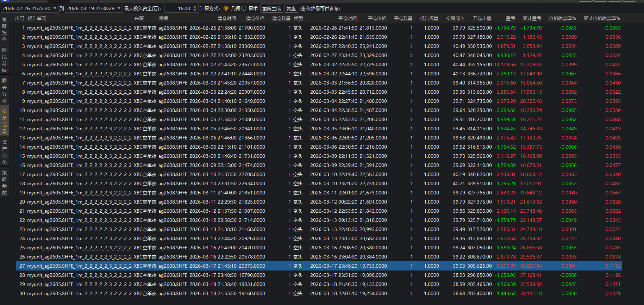
Task: Go to the 图表分析 side tab
Action: click(x=4, y=91)
